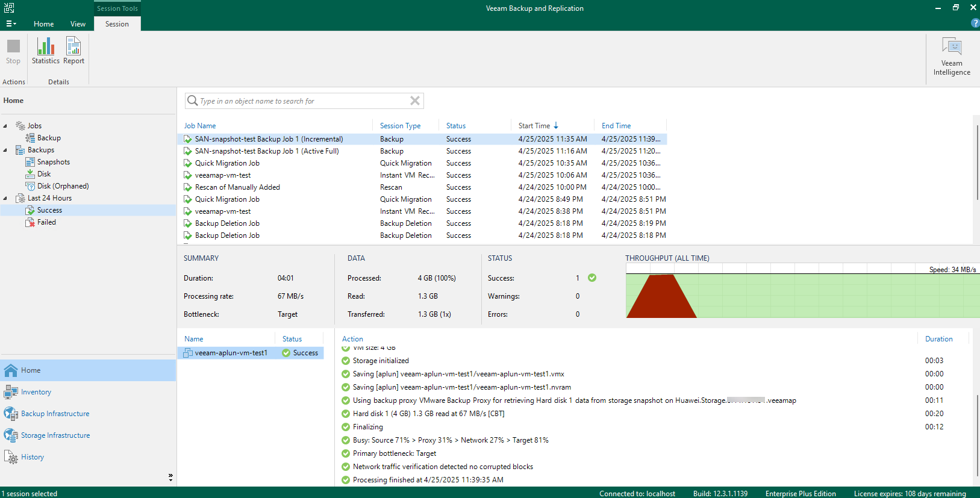Open Disk under Backups
The height and width of the screenshot is (498, 980).
[44, 174]
